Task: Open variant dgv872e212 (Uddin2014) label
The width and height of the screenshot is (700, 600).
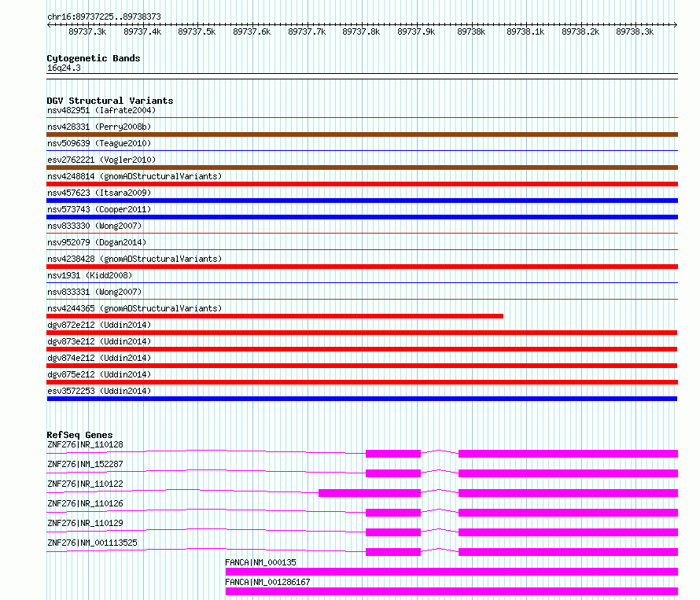Action: click(x=99, y=325)
